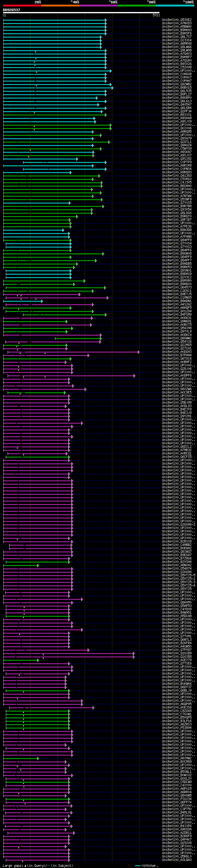Open hit UniRef100_Q7YOS4

pos(177,243)
